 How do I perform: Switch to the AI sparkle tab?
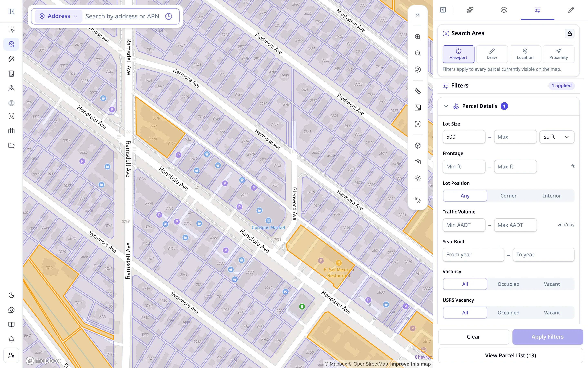click(x=470, y=10)
